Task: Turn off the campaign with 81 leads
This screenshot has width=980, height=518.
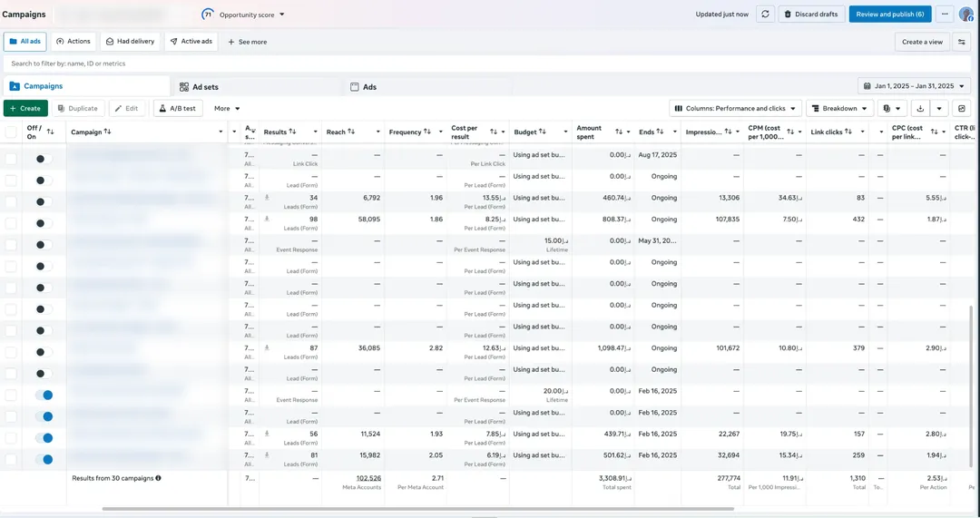Action: (x=44, y=459)
